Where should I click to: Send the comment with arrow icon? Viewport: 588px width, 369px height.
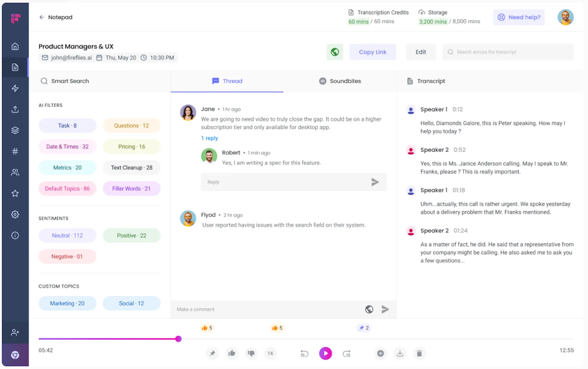point(385,309)
